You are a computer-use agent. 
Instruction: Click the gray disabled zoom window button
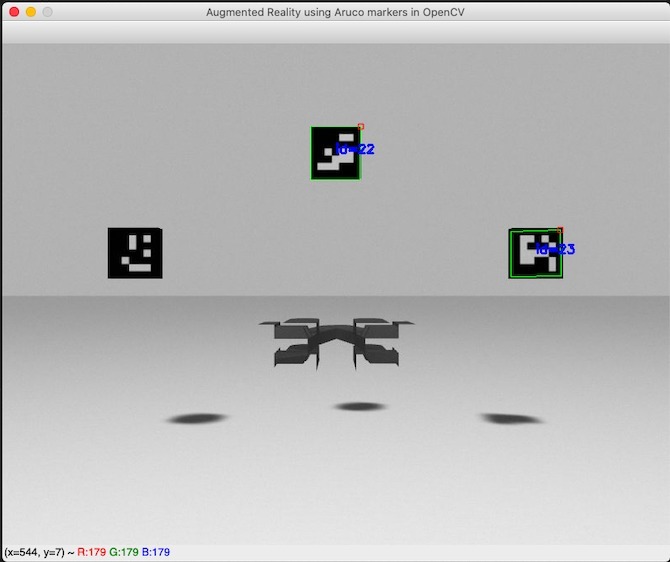(x=47, y=12)
